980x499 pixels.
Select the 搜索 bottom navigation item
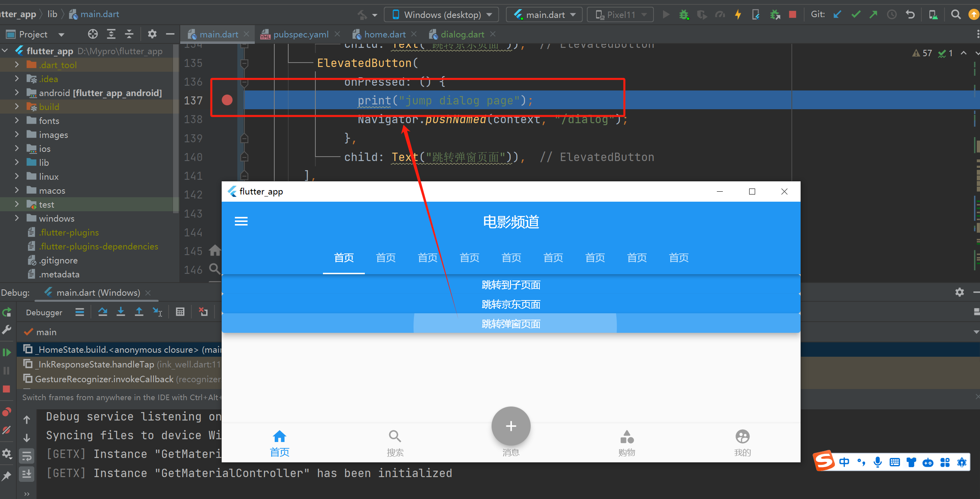point(395,443)
